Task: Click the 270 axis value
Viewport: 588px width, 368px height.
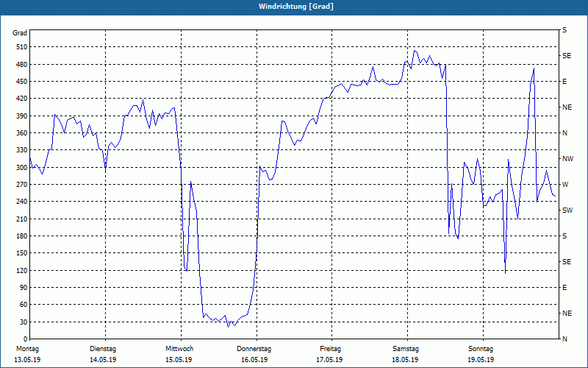Action: 22,185
